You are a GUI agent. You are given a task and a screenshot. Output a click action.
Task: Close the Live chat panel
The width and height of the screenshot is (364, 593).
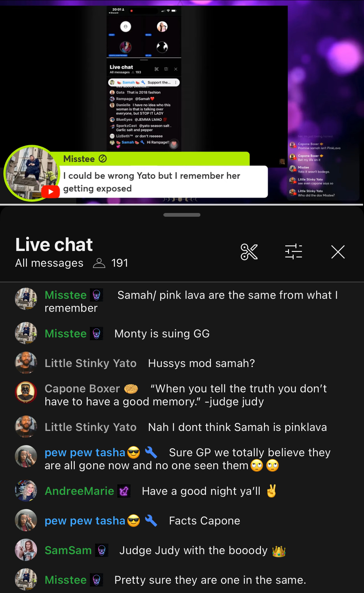(338, 252)
